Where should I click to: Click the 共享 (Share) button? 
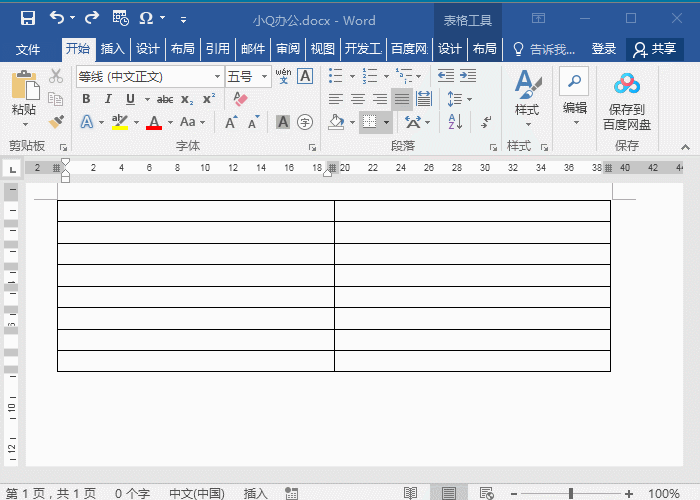click(x=654, y=49)
